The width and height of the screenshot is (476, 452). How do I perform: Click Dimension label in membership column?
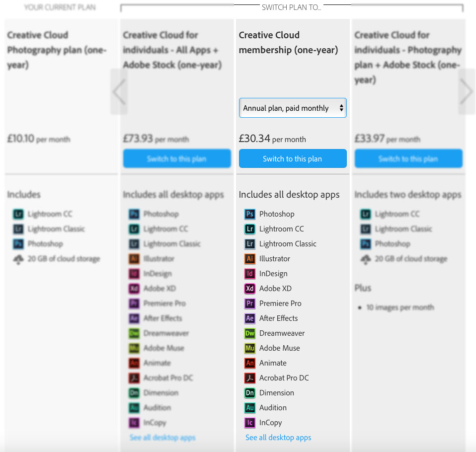click(277, 392)
